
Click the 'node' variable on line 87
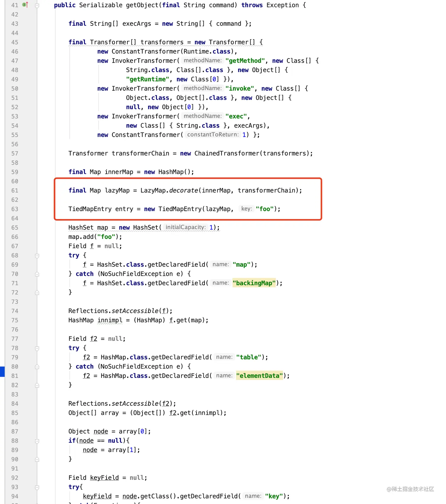click(x=101, y=431)
